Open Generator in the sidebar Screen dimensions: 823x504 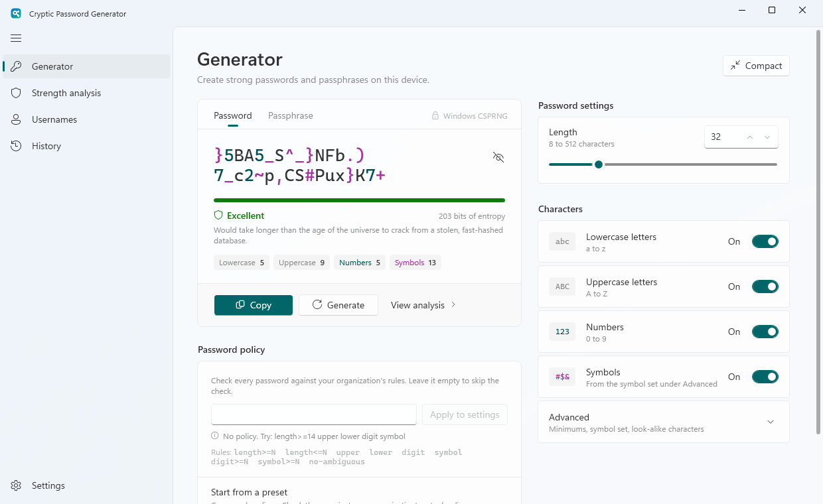click(x=86, y=66)
